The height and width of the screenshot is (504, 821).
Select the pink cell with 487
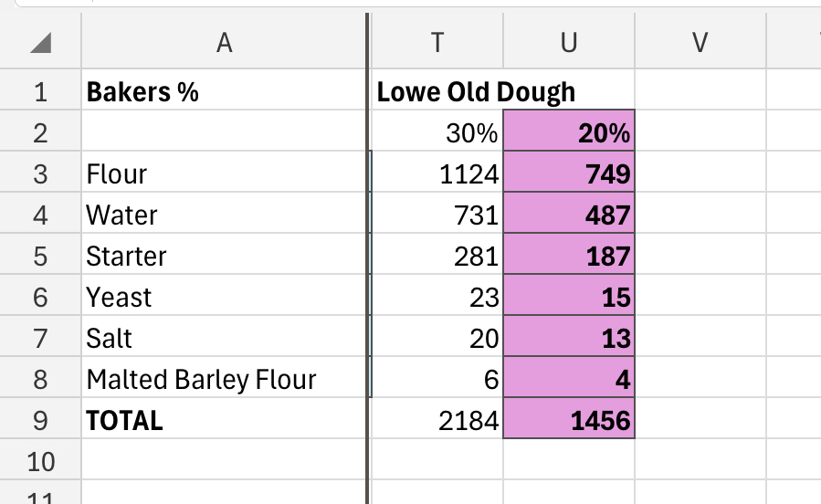568,215
